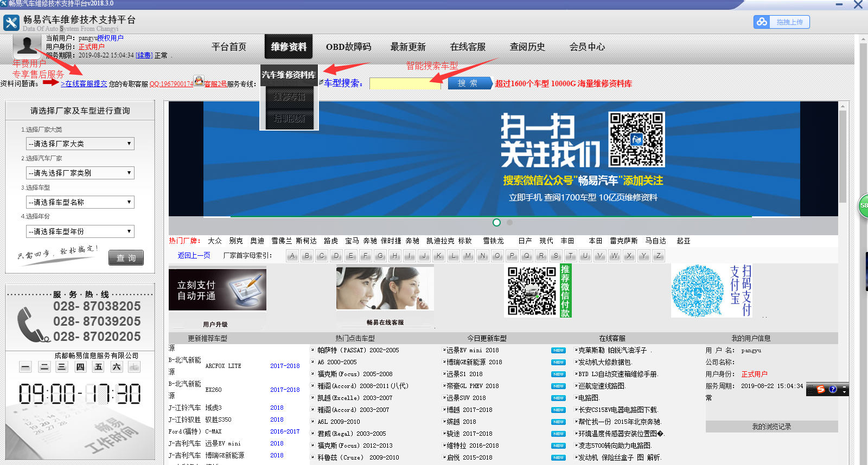Click alphabet index letter F

pyautogui.click(x=366, y=256)
